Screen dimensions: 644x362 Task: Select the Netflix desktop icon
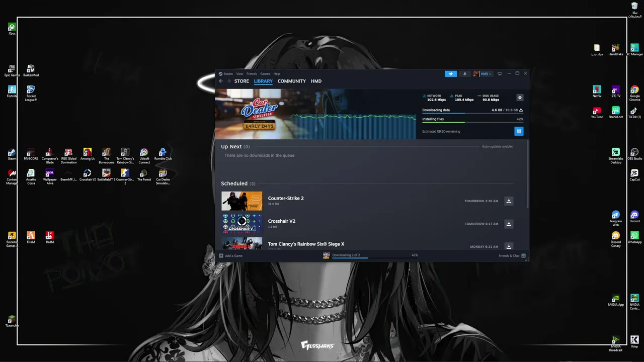(x=597, y=92)
